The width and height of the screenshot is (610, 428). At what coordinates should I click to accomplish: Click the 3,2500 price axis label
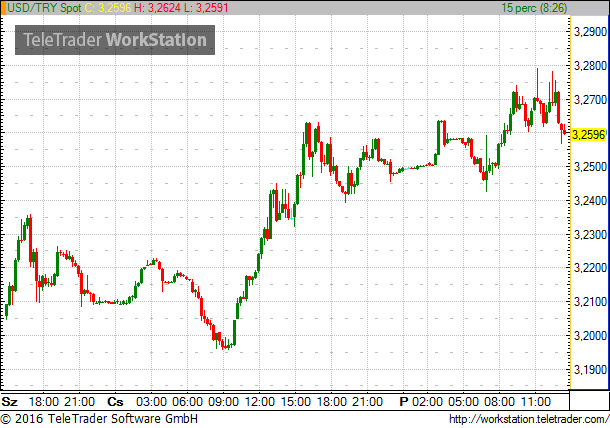(x=590, y=167)
